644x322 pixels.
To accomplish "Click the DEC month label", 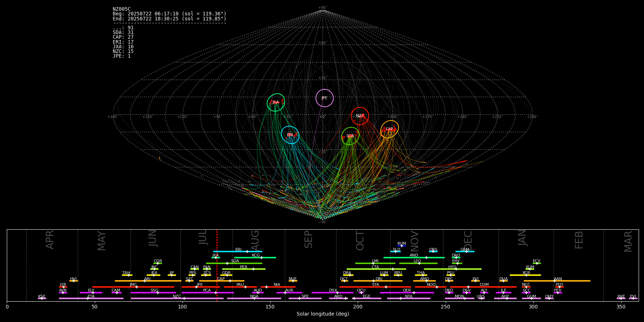I will click(468, 240).
